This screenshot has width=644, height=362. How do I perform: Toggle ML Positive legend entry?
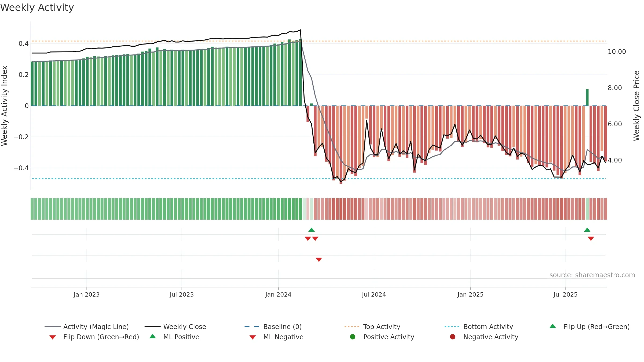click(174, 337)
